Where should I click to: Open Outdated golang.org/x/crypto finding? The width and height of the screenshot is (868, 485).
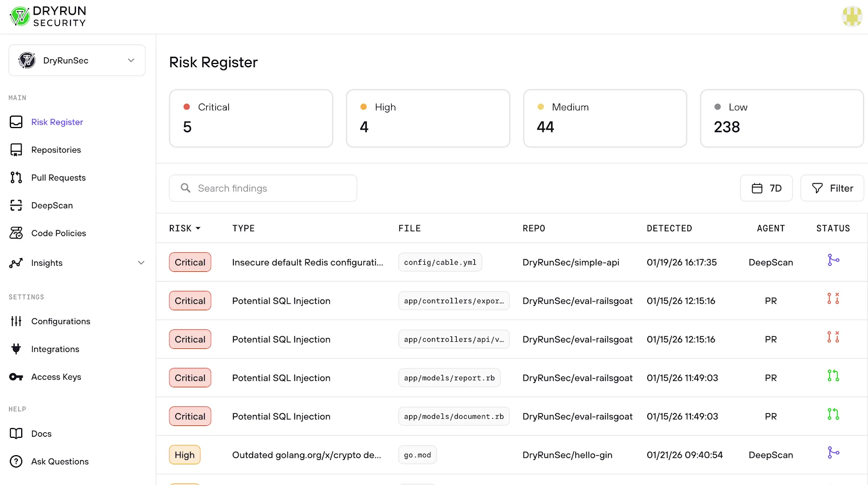[307, 455]
